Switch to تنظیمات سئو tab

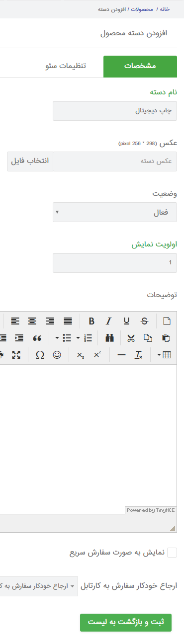coord(66,67)
